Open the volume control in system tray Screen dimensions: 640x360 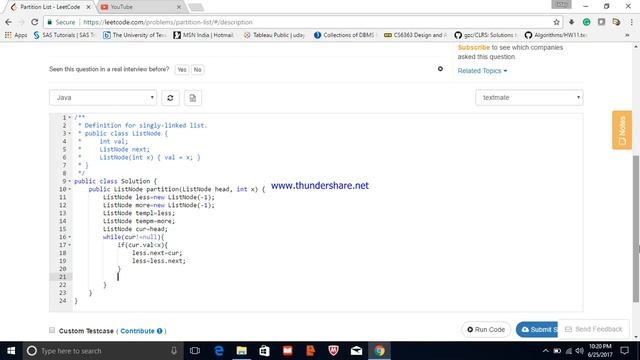tap(580, 351)
